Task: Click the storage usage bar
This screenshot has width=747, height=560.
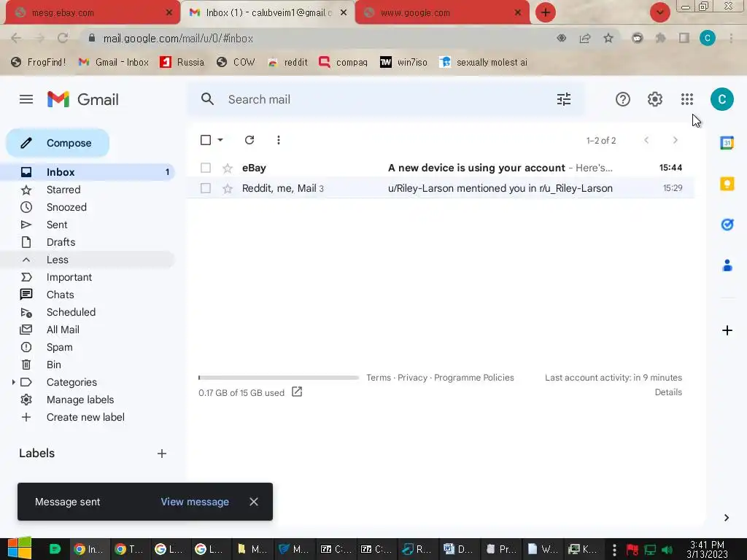Action: coord(279,378)
